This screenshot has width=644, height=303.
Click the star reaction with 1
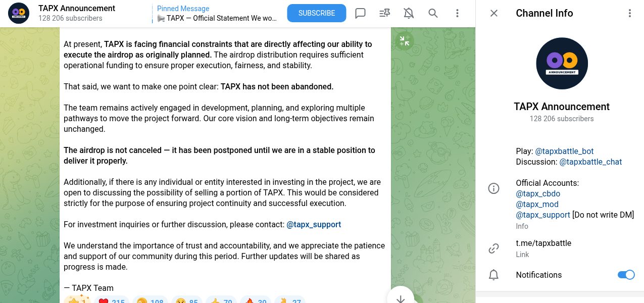[77, 301]
